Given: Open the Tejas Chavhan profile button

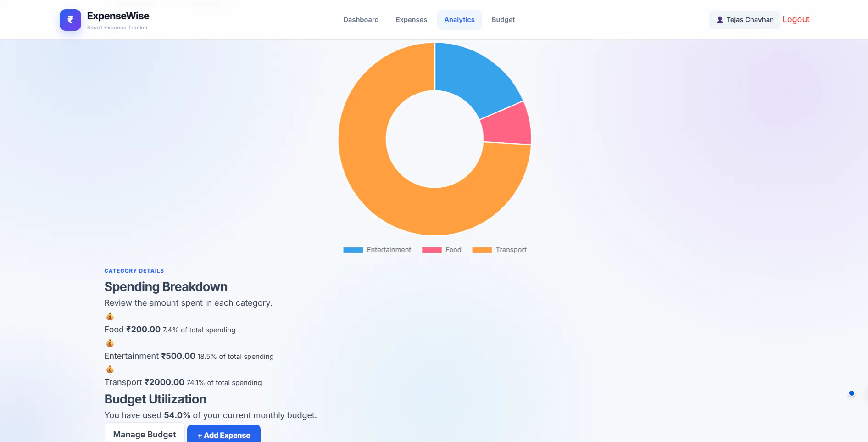Looking at the screenshot, I should coord(745,20).
